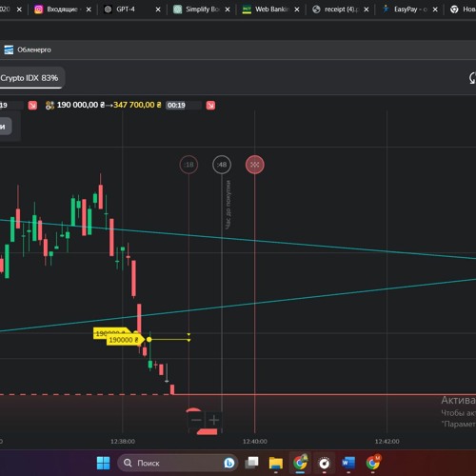Close the Instagram Входящие tab
The height and width of the screenshot is (476, 476).
(x=89, y=10)
